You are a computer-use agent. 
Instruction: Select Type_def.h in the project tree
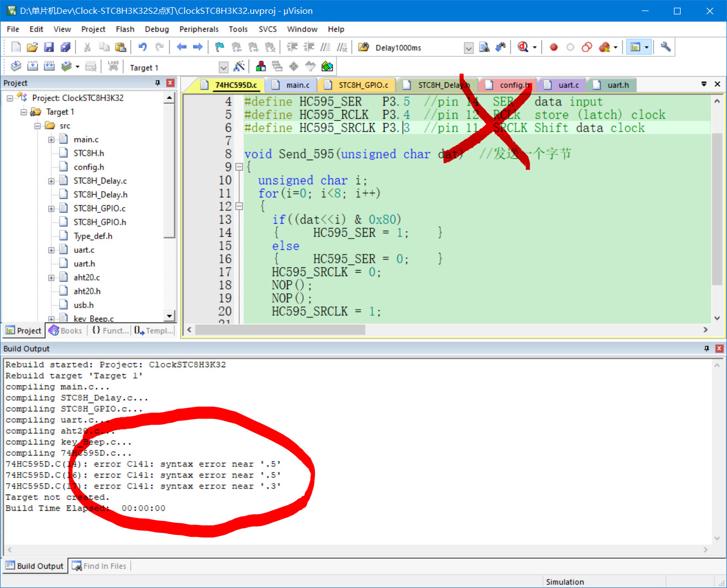(x=93, y=236)
